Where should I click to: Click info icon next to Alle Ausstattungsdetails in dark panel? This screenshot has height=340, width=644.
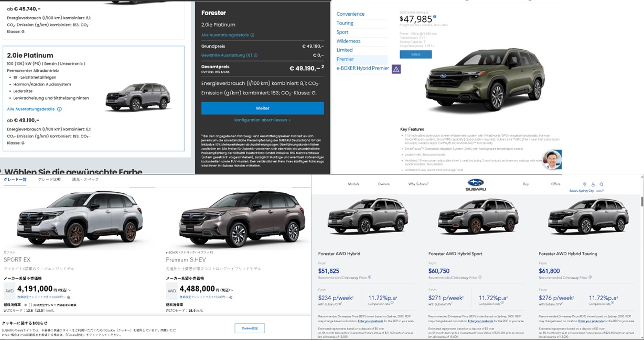pyautogui.click(x=252, y=35)
